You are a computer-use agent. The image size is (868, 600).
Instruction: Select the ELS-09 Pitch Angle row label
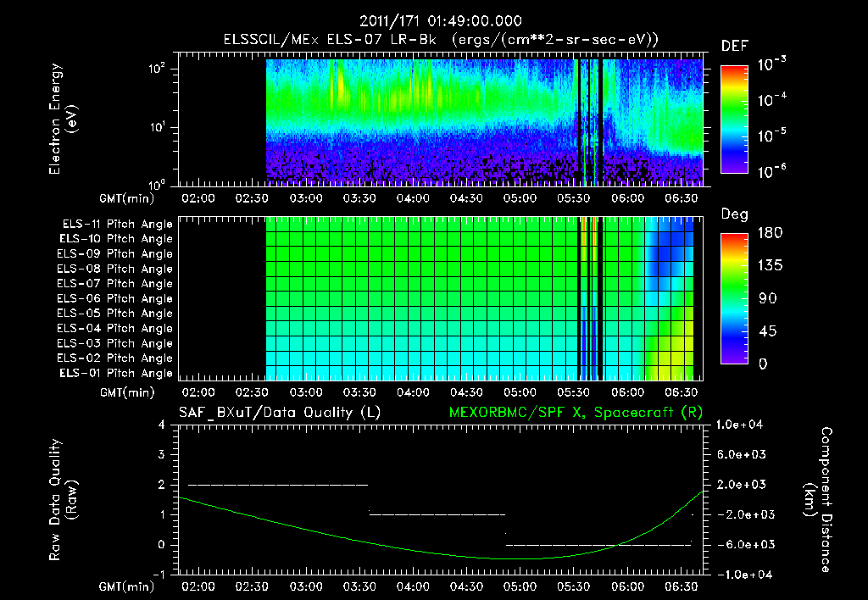tap(115, 254)
